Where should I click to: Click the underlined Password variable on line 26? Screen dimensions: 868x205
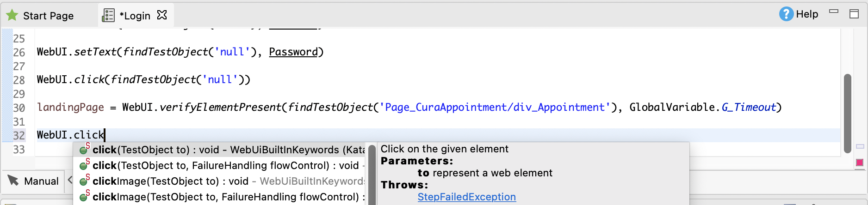293,52
